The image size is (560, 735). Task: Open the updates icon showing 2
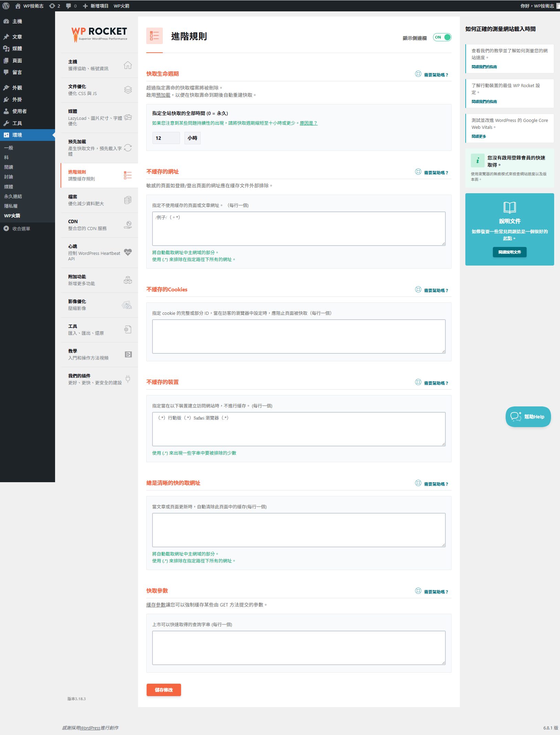coord(54,6)
